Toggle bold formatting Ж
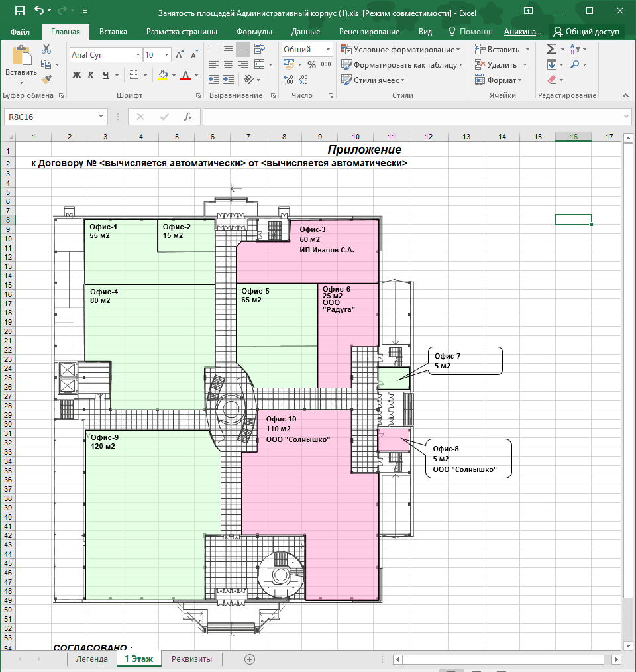Viewport: 636px width, 672px height. tap(76, 75)
